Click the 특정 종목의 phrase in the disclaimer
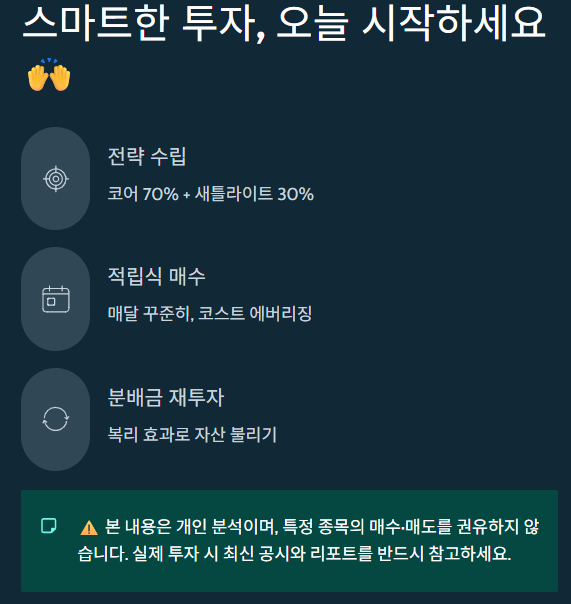Image resolution: width=571 pixels, height=604 pixels. pos(323,527)
